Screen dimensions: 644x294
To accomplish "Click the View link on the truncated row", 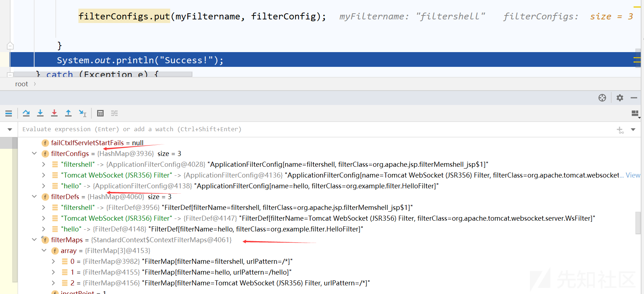I will pyautogui.click(x=633, y=175).
